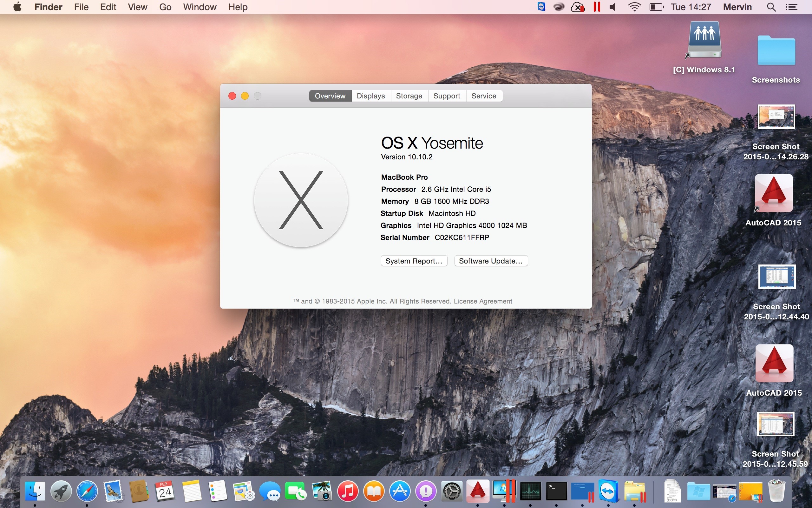This screenshot has width=812, height=508.
Task: Open the Finder menu
Action: (48, 7)
